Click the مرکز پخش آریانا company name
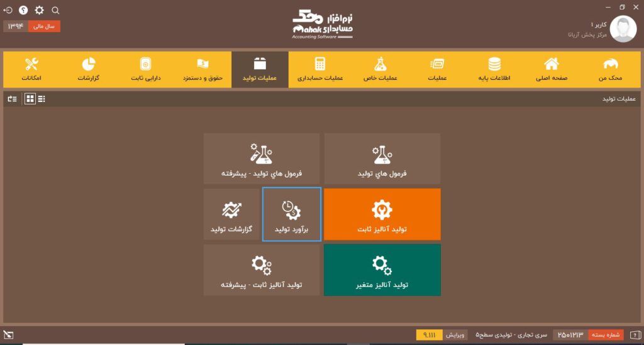Image resolution: width=644 pixels, height=345 pixels. point(587,35)
